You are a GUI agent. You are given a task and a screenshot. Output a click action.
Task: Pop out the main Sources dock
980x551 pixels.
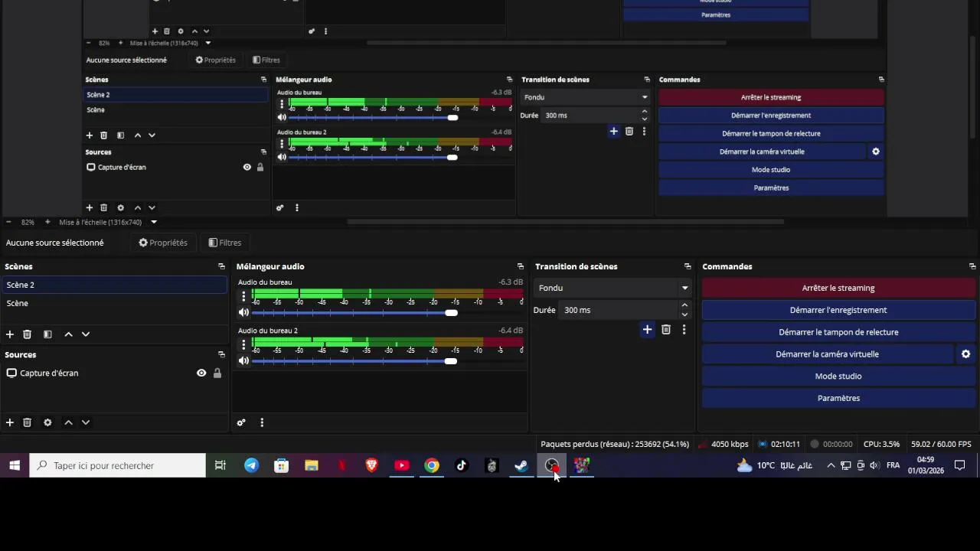(221, 354)
